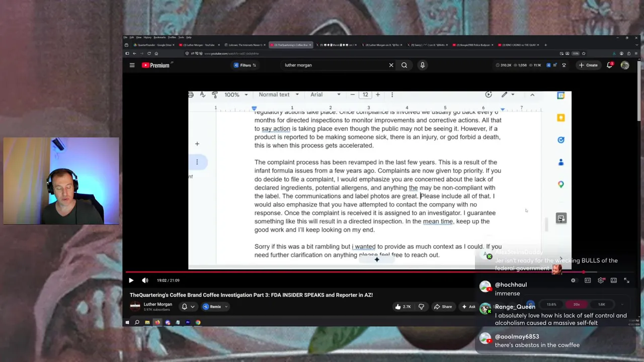Viewport: 644px width, 362px height.
Task: Open the player settings gear
Action: [x=601, y=281]
